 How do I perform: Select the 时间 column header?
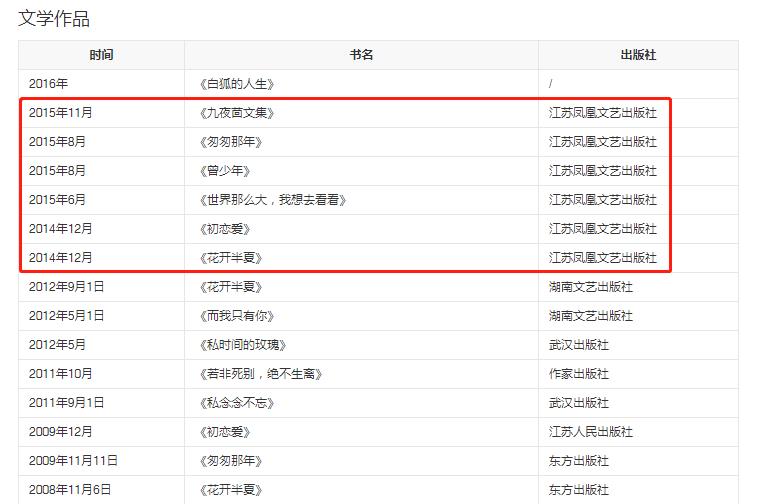(x=101, y=55)
